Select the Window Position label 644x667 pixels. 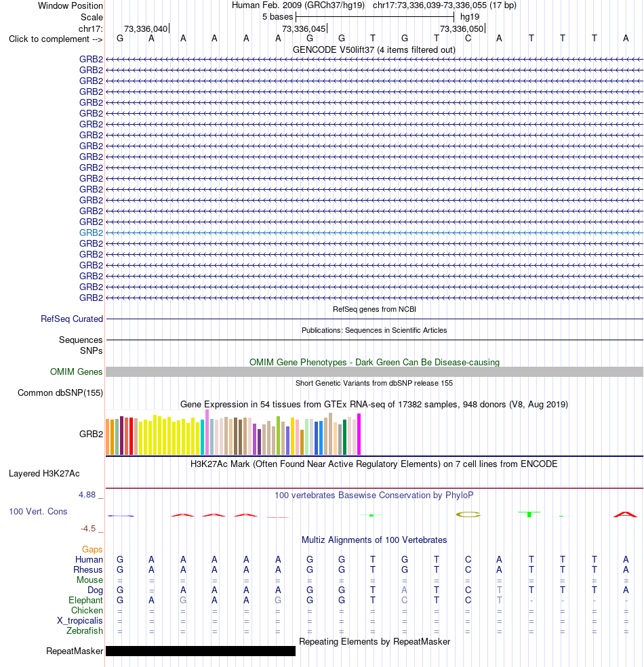click(x=71, y=6)
